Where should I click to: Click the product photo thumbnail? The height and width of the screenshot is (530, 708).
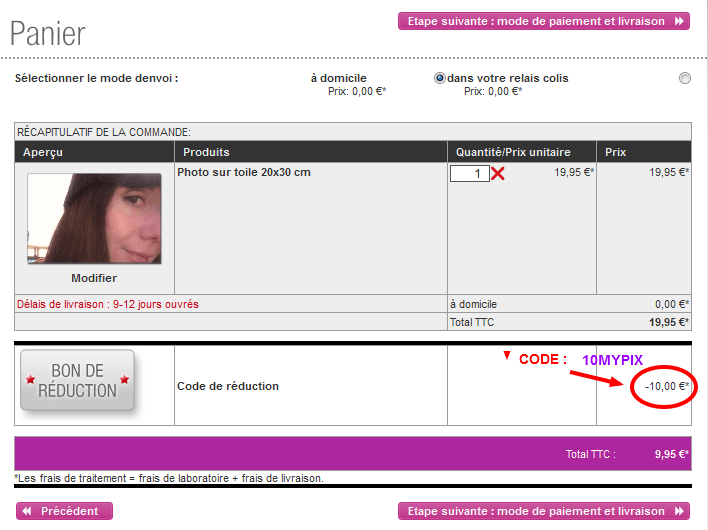click(94, 218)
